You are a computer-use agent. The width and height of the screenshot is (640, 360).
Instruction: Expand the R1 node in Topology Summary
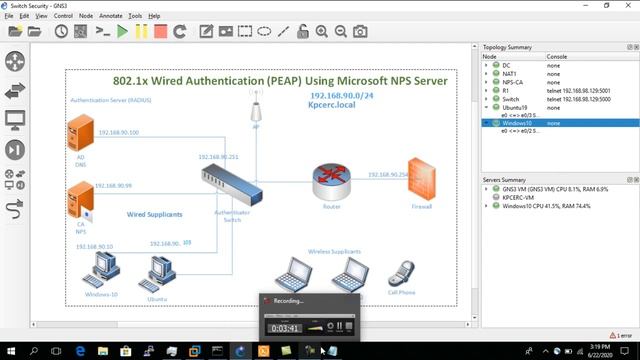pyautogui.click(x=486, y=91)
